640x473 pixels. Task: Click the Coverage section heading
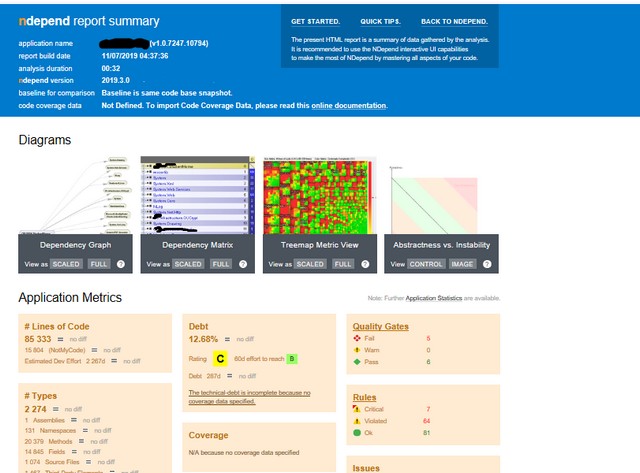tap(208, 435)
